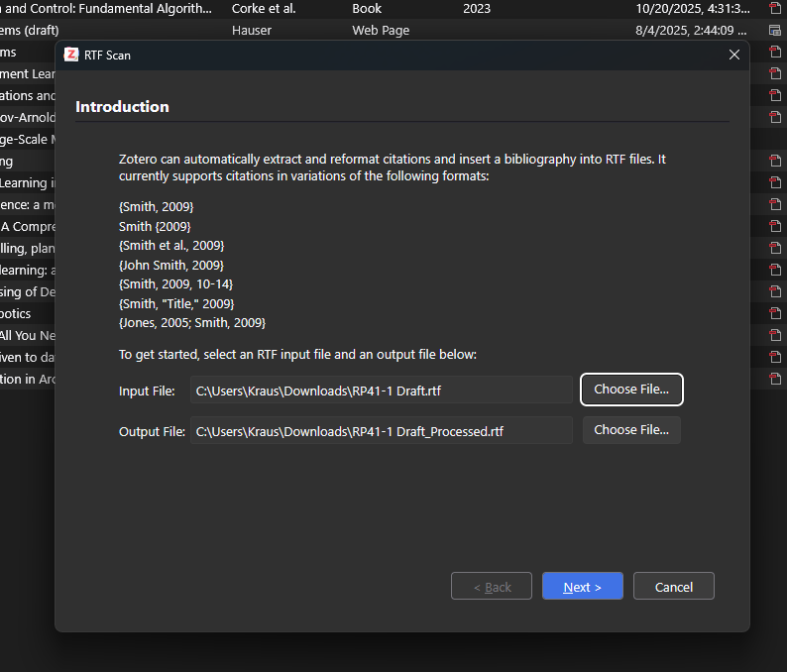Select example '{Smith, "Title," 2009}'
Viewport: 787px width, 672px height.
pos(176,303)
